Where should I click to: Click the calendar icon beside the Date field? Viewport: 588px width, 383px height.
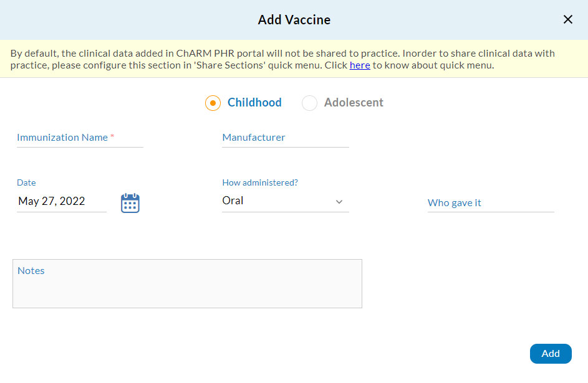pos(130,202)
